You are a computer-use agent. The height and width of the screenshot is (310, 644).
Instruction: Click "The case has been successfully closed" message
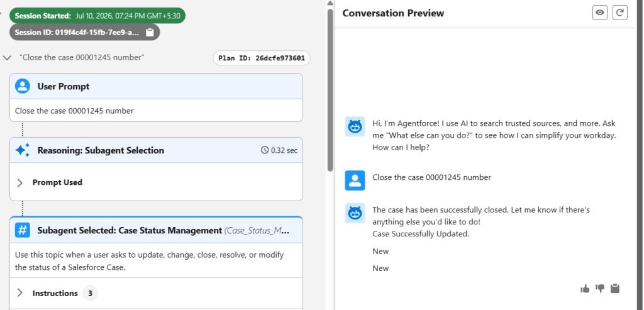(x=481, y=216)
